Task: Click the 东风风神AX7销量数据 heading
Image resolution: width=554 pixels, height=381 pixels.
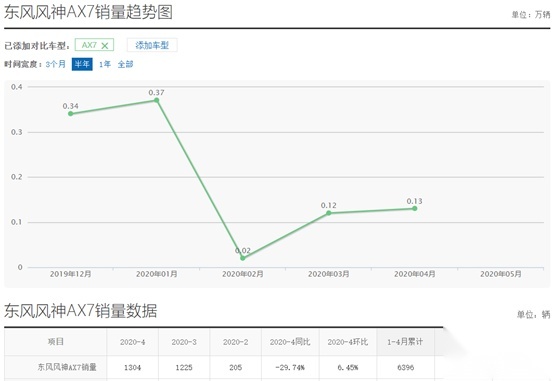Action: pyautogui.click(x=81, y=311)
